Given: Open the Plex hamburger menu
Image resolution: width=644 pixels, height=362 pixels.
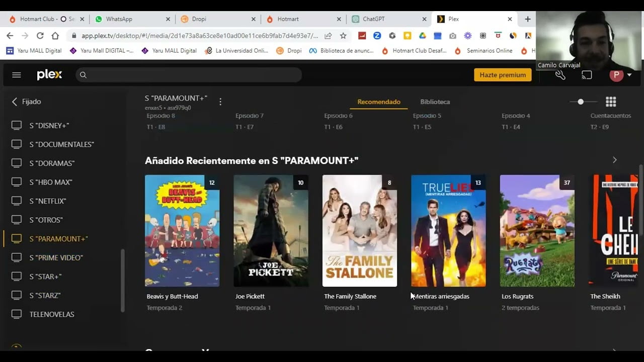Looking at the screenshot, I should coord(16,74).
